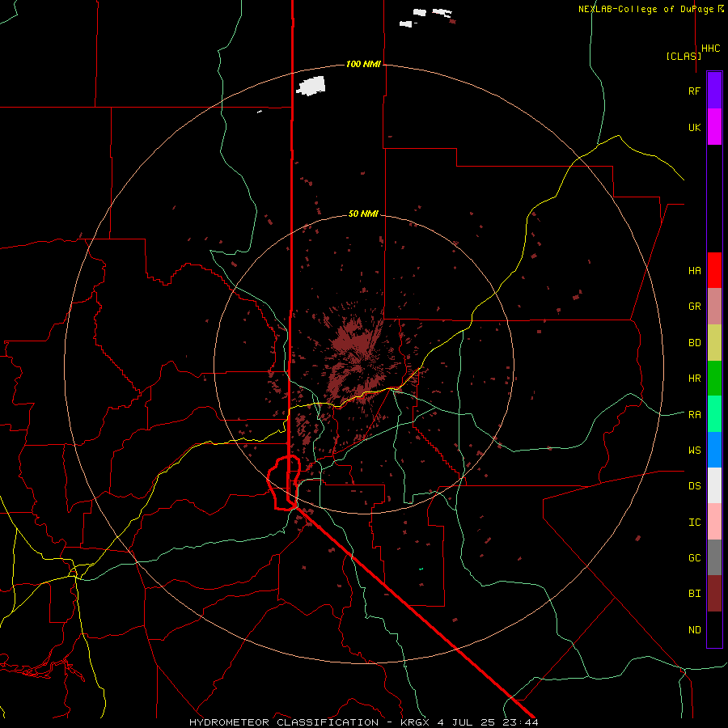Viewport: 728px width, 728px height.
Task: Select the BD yellow legend swatch
Action: pos(714,342)
